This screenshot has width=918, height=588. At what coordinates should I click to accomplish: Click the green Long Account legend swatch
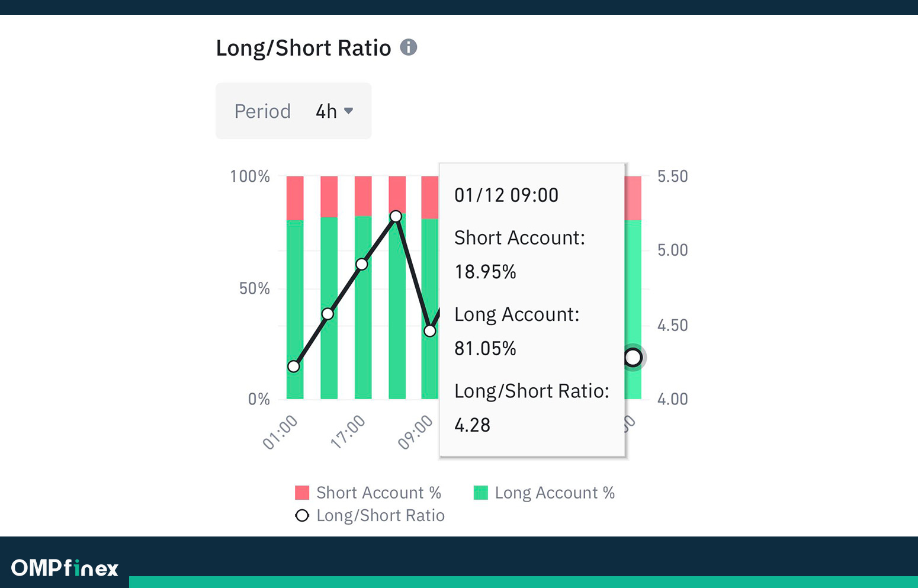481,493
